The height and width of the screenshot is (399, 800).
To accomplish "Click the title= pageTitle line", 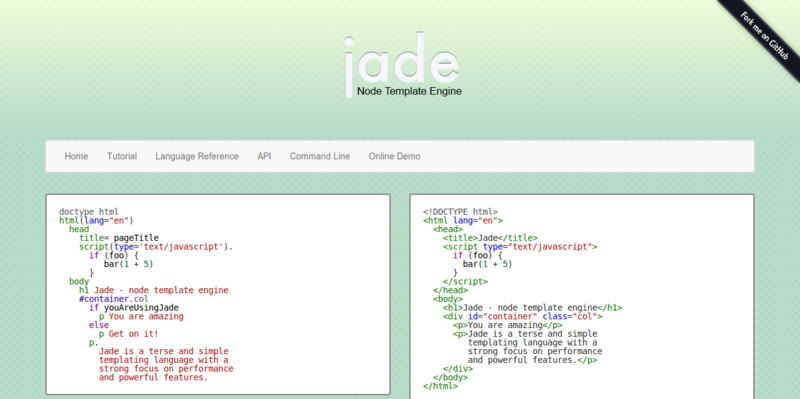I will pyautogui.click(x=119, y=238).
